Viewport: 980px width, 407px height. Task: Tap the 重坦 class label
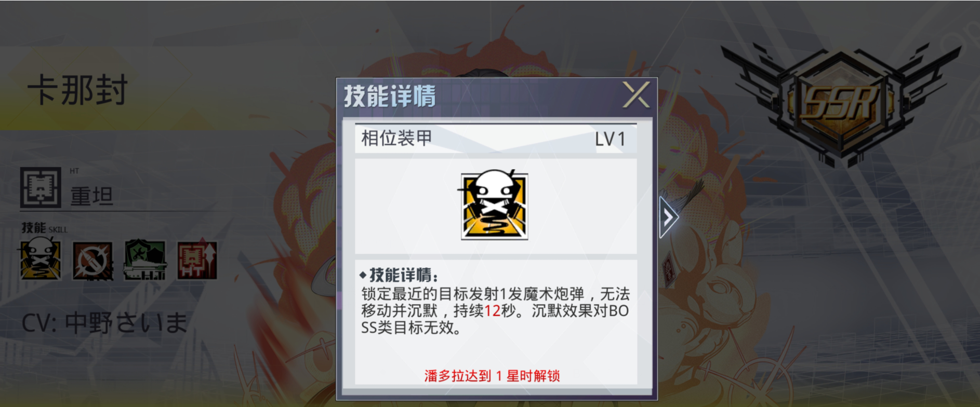(x=91, y=196)
